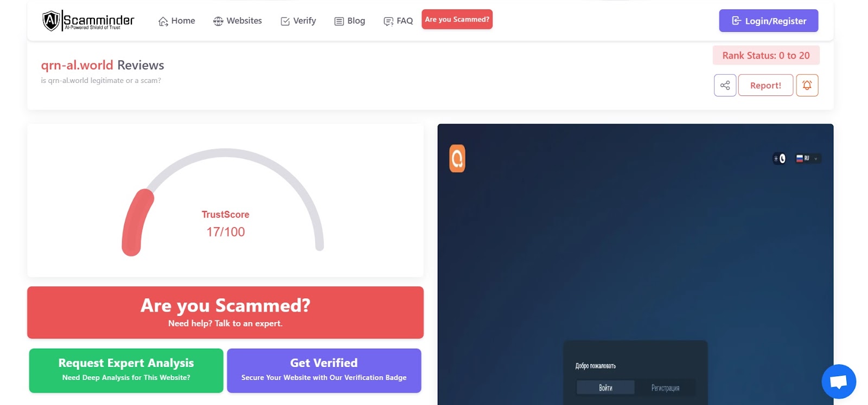Select the Войти tab in preview
The width and height of the screenshot is (868, 405).
click(605, 388)
